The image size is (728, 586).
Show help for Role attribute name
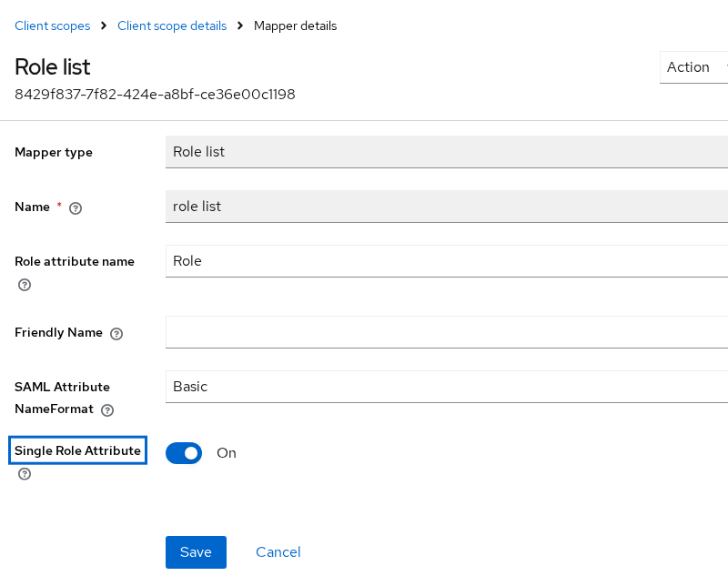pos(25,285)
